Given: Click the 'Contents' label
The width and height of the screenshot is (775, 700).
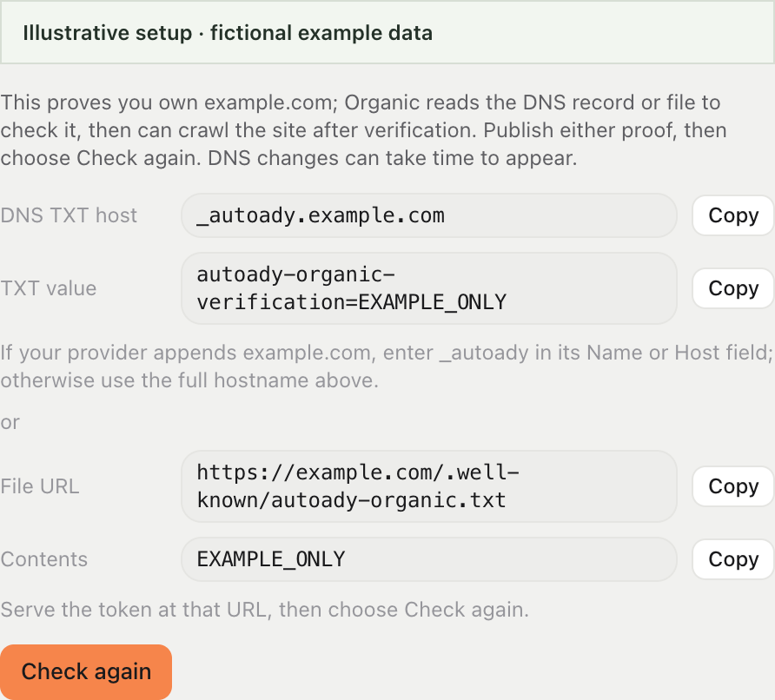Looking at the screenshot, I should pos(44,559).
